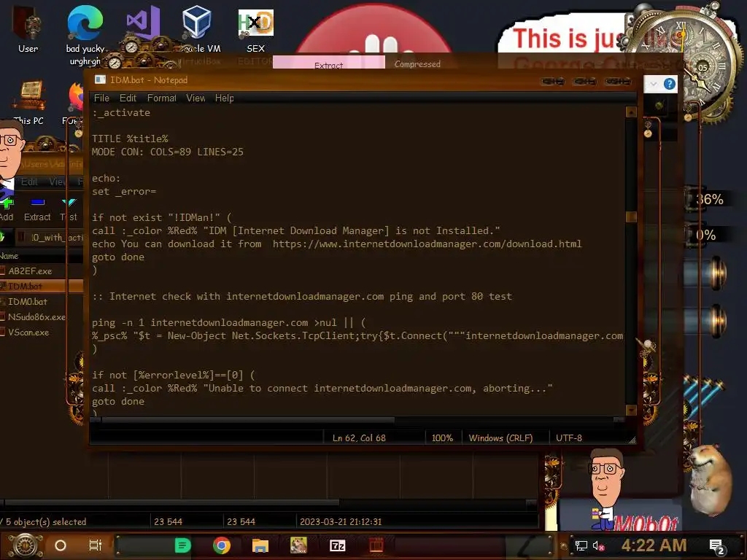
Task: Click the network icon in system tray
Action: point(581,545)
